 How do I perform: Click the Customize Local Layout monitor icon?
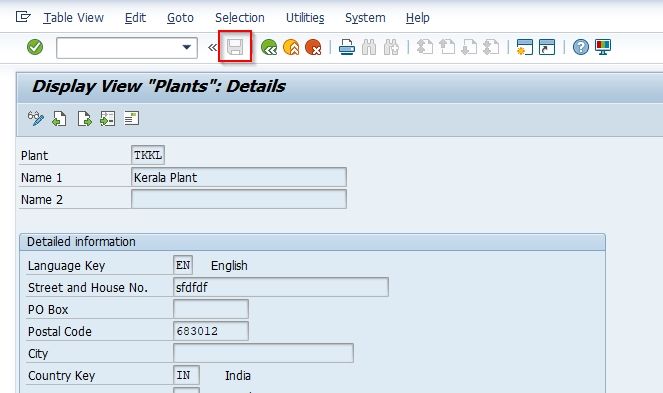tap(603, 47)
